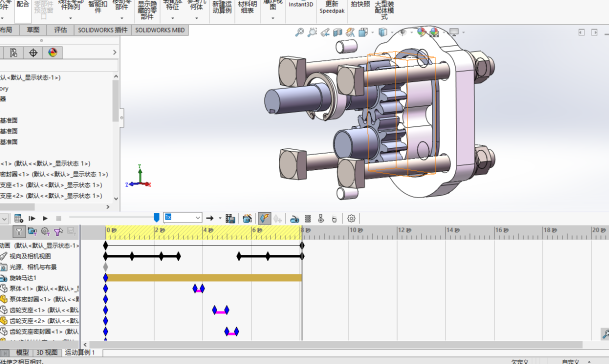
Task: Click the Spring icon in motion toolbar
Action: (308, 219)
